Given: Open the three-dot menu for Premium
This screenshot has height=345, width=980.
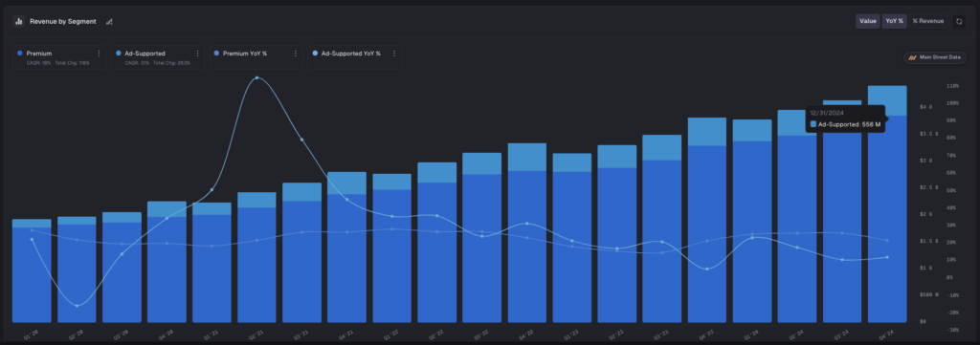Looking at the screenshot, I should 99,54.
